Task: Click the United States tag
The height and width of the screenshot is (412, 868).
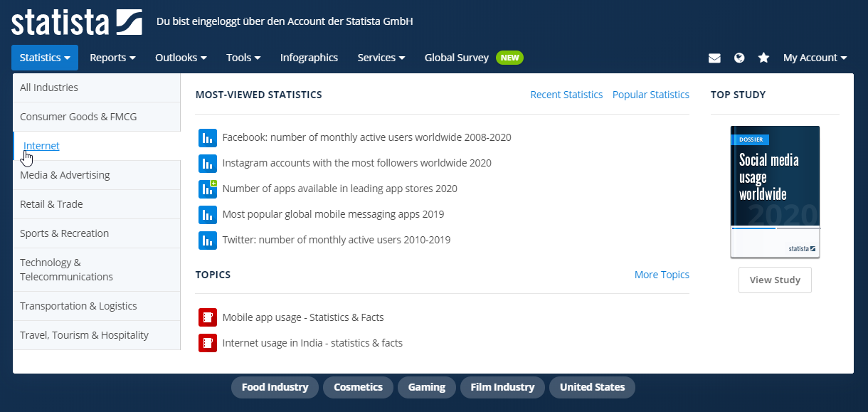Action: (592, 387)
